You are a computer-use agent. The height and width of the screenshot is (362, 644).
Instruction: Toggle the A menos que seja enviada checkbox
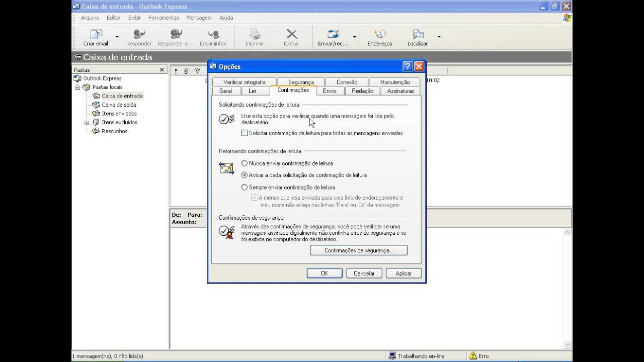pos(254,198)
